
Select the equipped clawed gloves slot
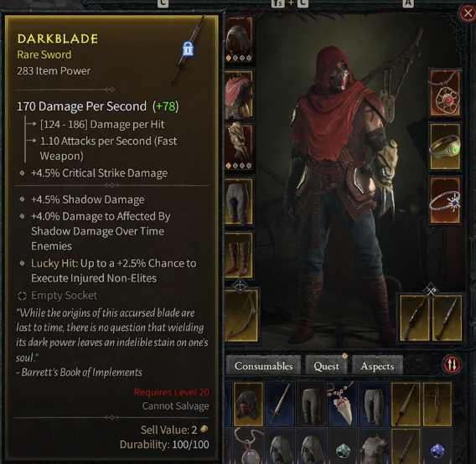click(x=239, y=147)
